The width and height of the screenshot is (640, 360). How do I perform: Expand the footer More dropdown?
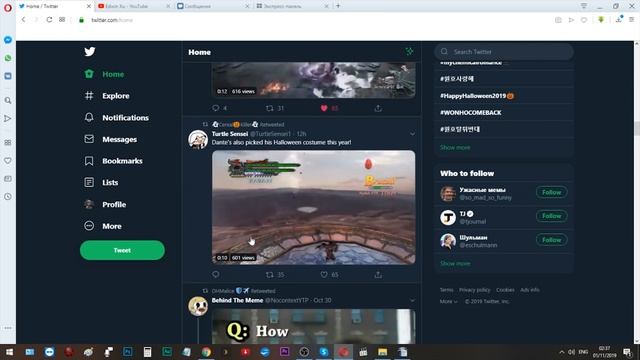(x=449, y=302)
